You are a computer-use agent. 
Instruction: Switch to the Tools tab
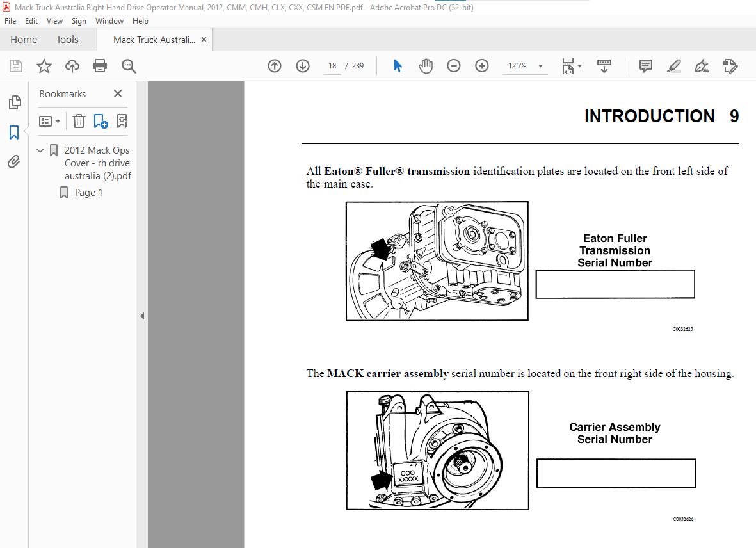pyautogui.click(x=67, y=40)
